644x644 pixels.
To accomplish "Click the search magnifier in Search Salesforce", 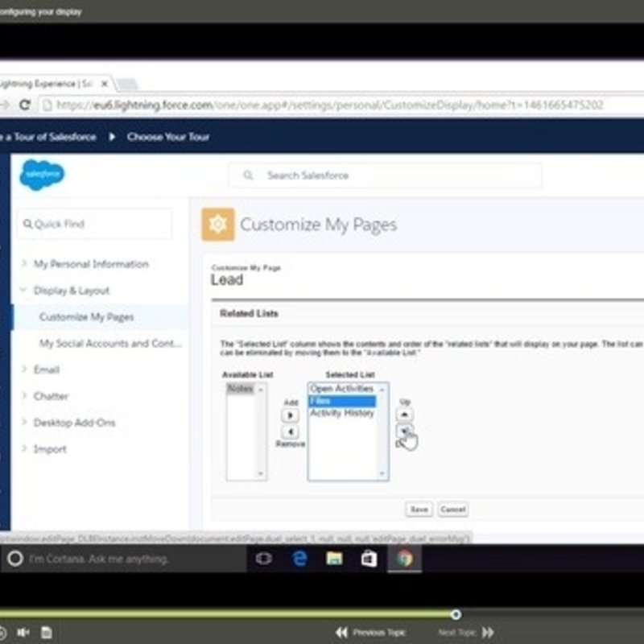I will [x=248, y=175].
